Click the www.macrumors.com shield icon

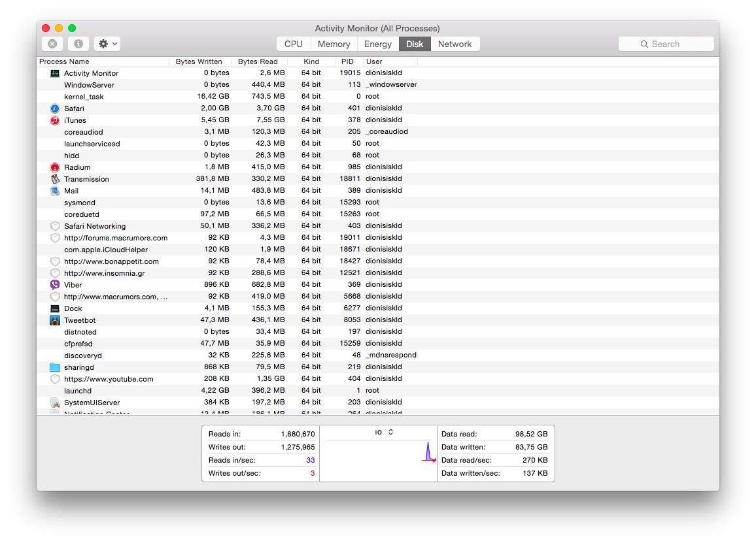[55, 297]
